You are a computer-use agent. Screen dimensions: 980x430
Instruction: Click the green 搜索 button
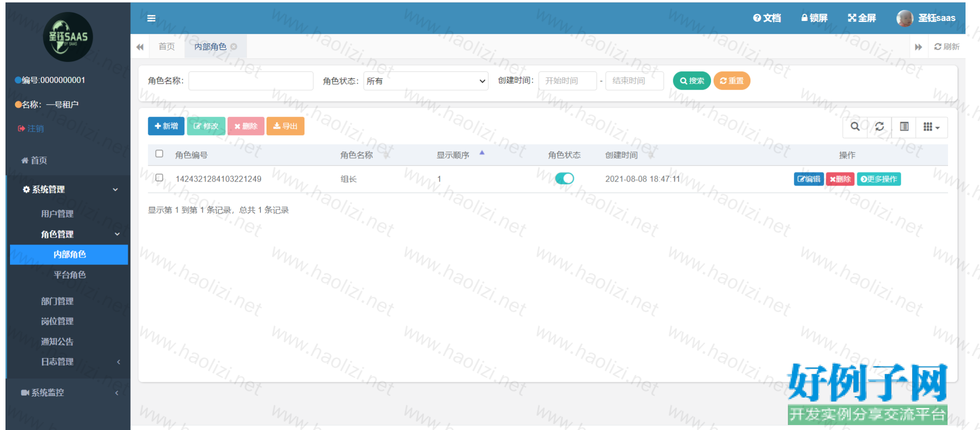pyautogui.click(x=692, y=81)
